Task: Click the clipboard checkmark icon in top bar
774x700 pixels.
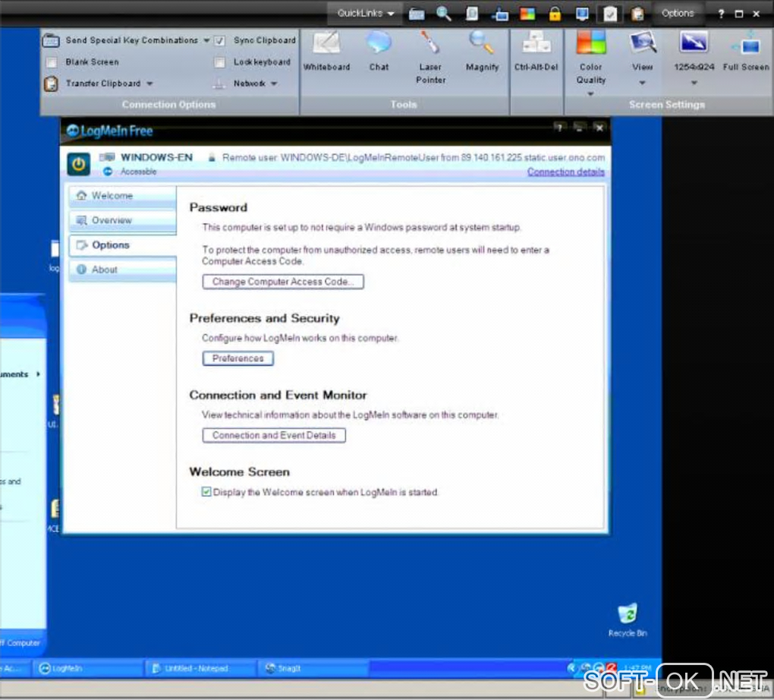Action: 610,14
